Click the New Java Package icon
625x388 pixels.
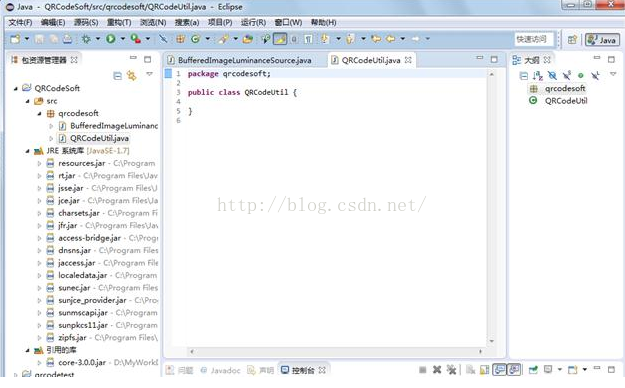(x=181, y=39)
